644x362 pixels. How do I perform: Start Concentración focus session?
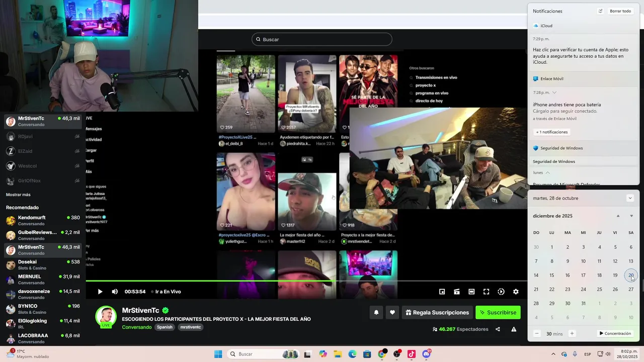pyautogui.click(x=615, y=333)
